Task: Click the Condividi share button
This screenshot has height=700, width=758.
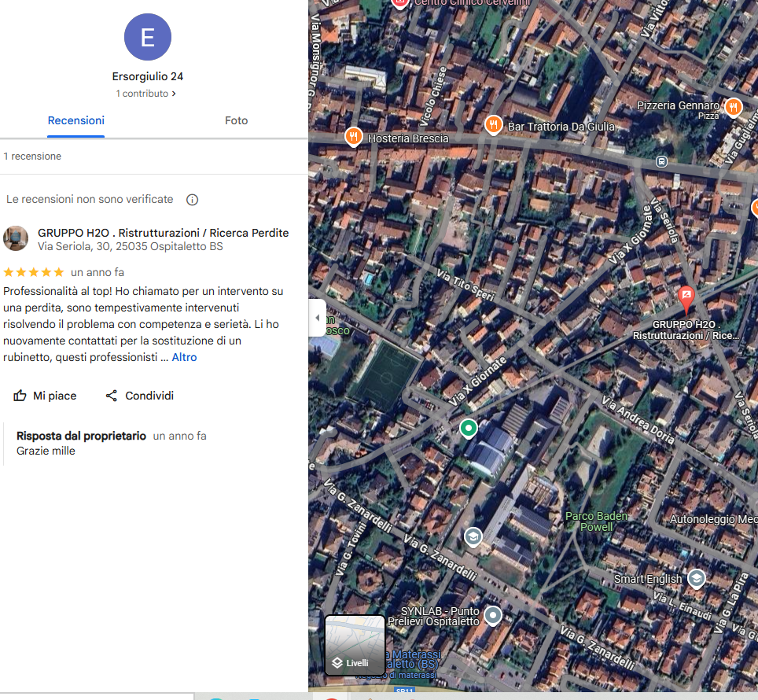Action: click(140, 396)
